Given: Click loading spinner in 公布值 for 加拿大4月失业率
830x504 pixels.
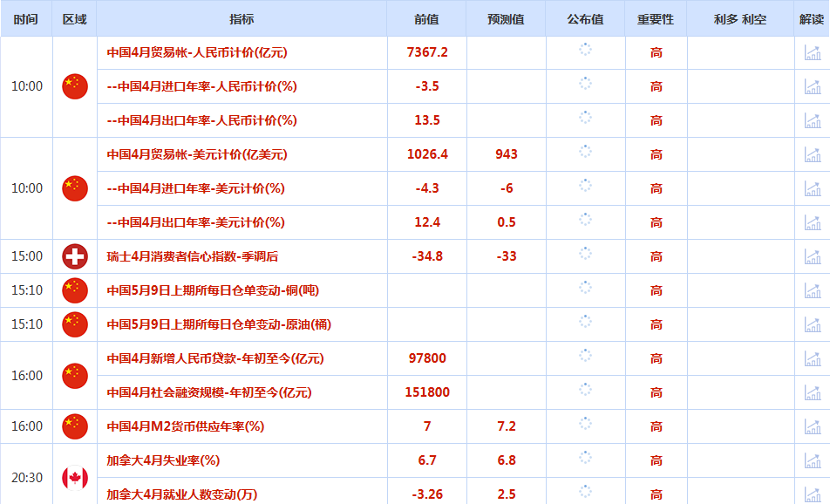Looking at the screenshot, I should tap(585, 458).
